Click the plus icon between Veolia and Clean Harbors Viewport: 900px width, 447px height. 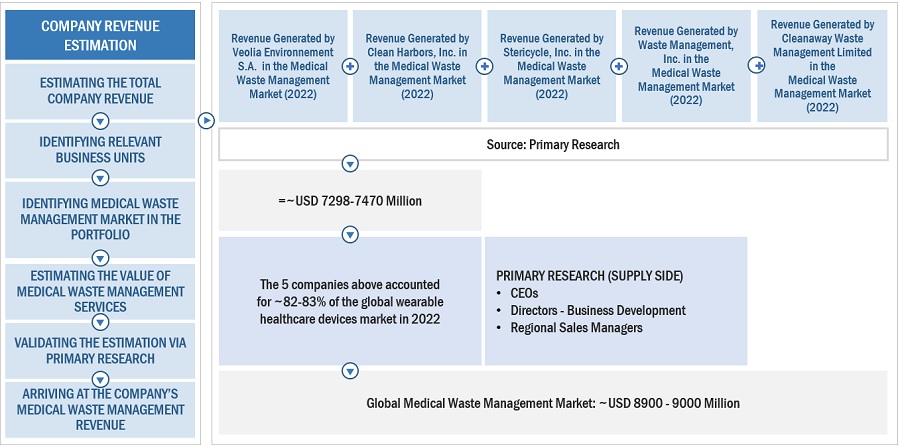pos(350,66)
